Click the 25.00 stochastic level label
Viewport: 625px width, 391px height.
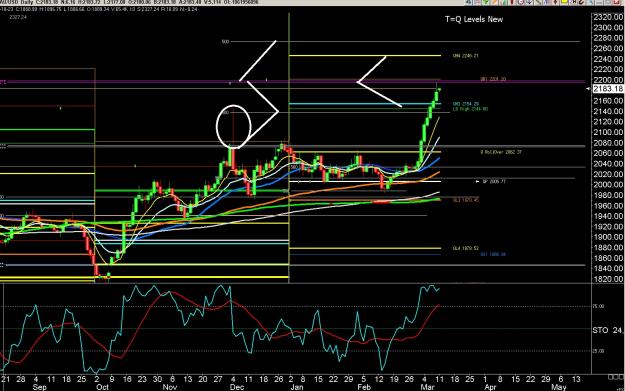599,351
